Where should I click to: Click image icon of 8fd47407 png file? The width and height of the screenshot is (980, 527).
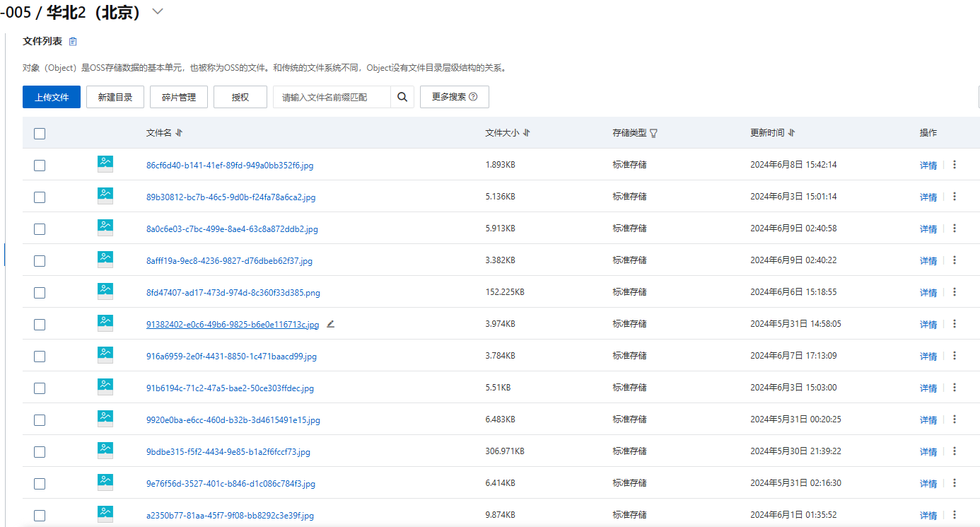pos(105,291)
